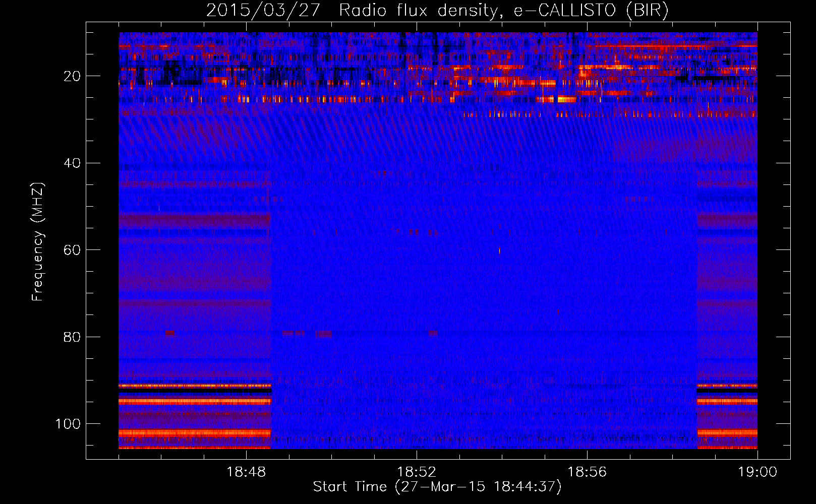This screenshot has height=504, width=816.
Task: Click the y-axis label 'Frequency (MHZ)'
Action: 38,242
